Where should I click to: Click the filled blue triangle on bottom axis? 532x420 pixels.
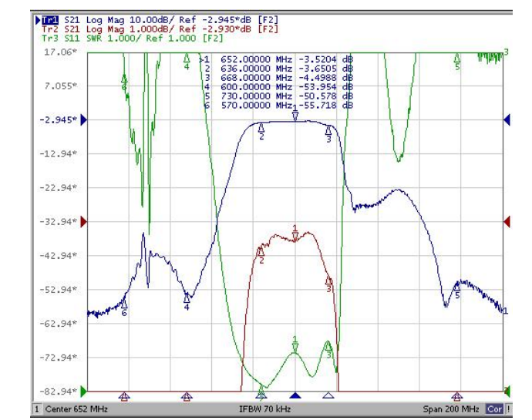295,395
